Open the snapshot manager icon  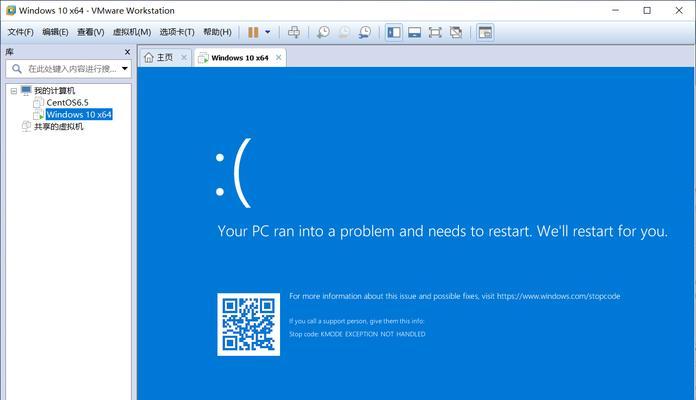(x=364, y=32)
